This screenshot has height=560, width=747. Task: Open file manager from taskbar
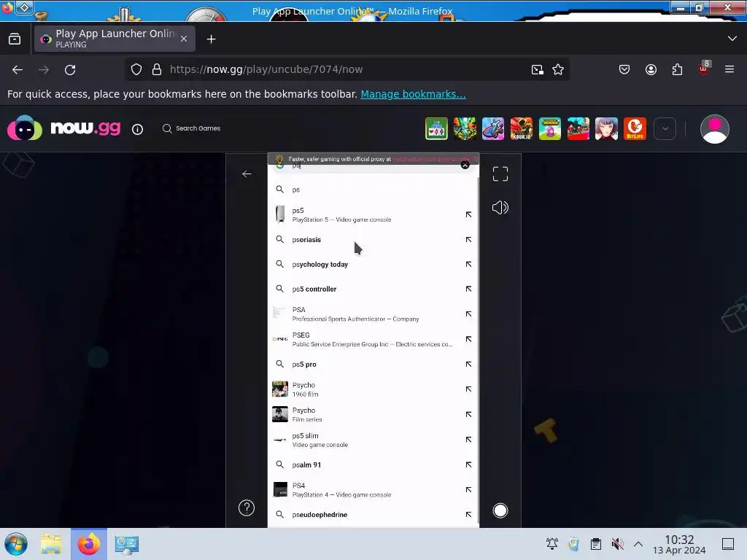[x=51, y=544]
